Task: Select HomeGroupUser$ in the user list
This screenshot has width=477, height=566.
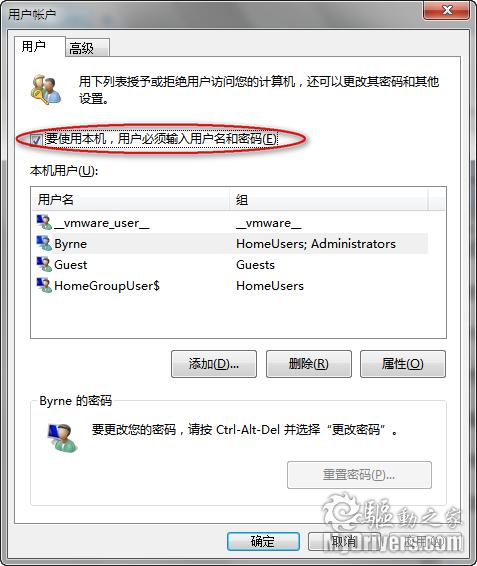Action: [x=230, y=286]
